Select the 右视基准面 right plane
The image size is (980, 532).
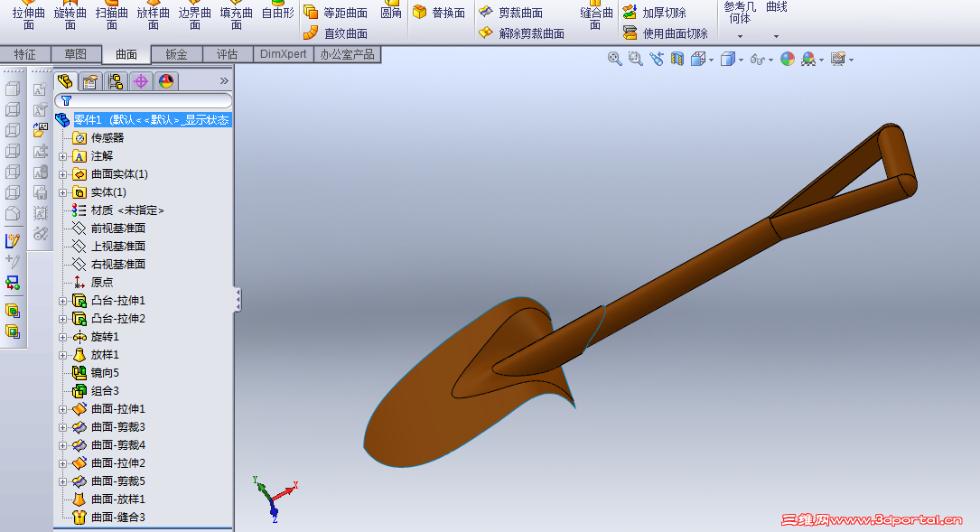[117, 265]
